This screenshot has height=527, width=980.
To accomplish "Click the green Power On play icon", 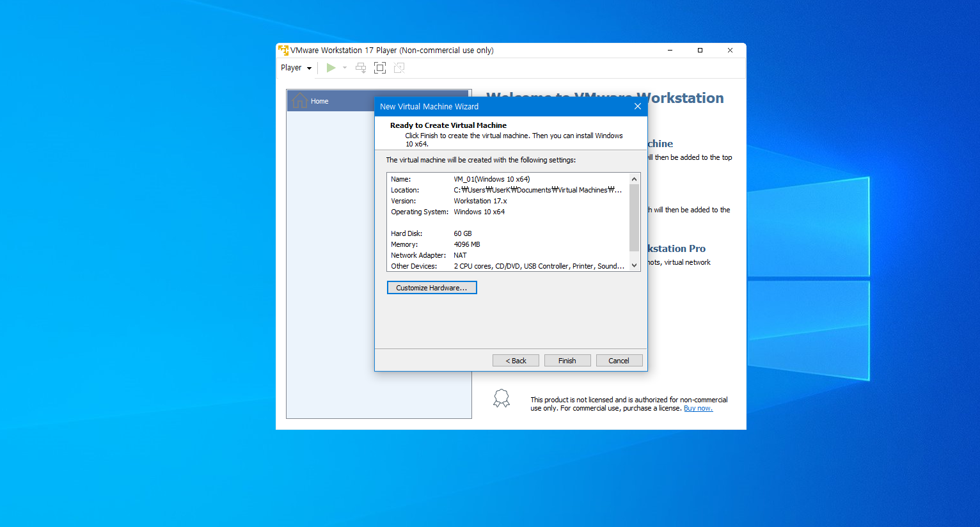I will pyautogui.click(x=331, y=68).
